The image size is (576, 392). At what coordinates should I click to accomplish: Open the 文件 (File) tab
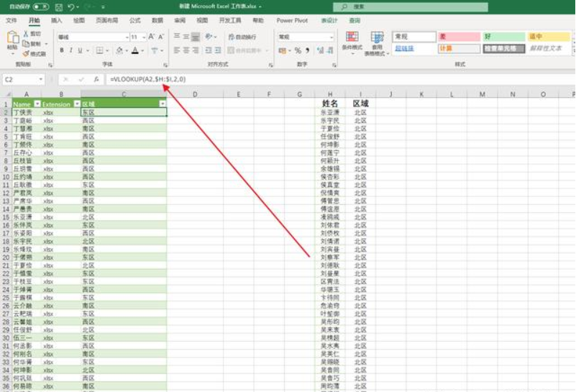(12, 20)
